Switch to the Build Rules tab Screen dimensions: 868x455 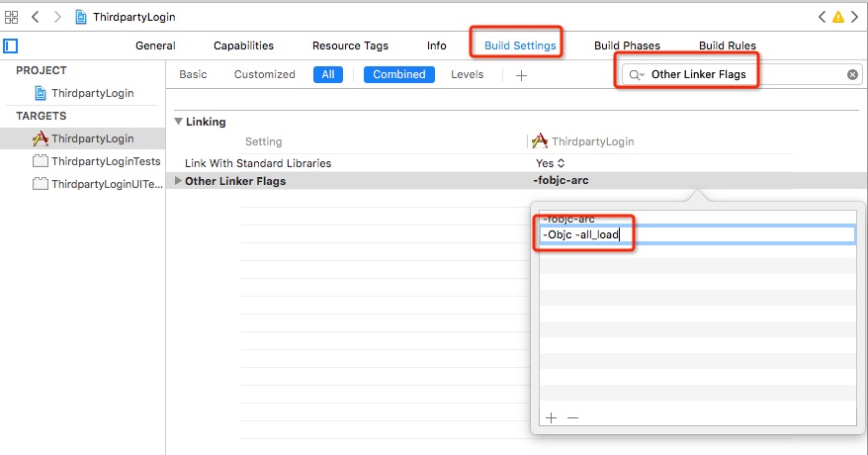tap(728, 45)
